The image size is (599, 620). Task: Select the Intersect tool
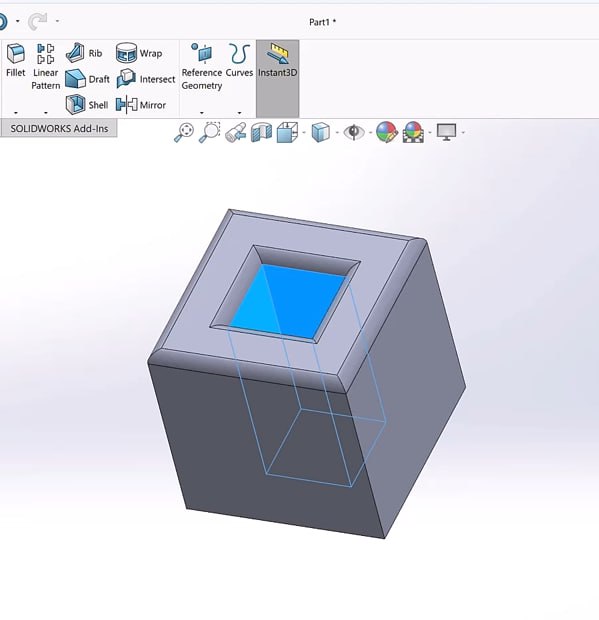145,79
